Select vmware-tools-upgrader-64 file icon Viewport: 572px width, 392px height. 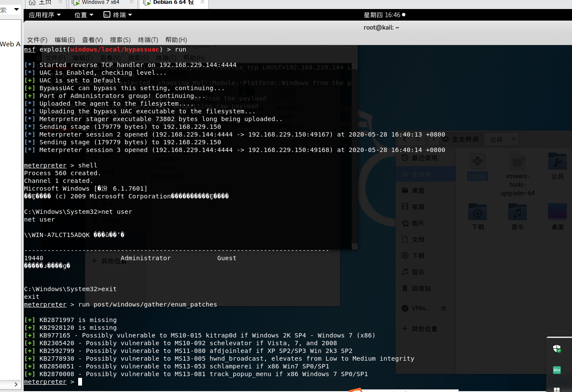coord(517,175)
